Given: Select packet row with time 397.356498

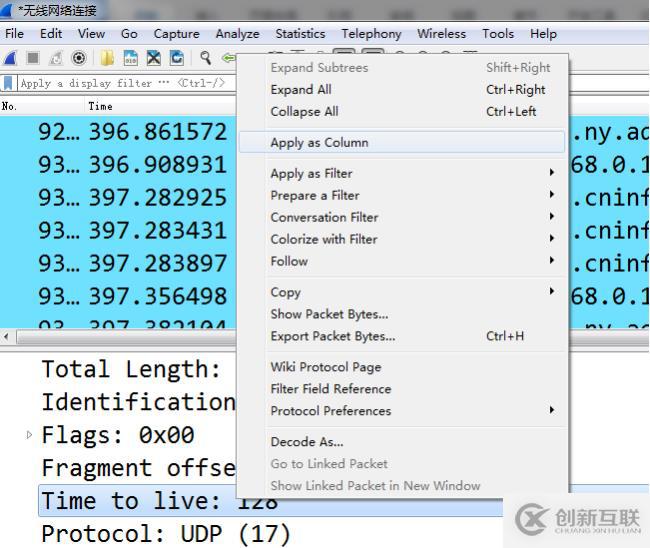Looking at the screenshot, I should [x=118, y=296].
